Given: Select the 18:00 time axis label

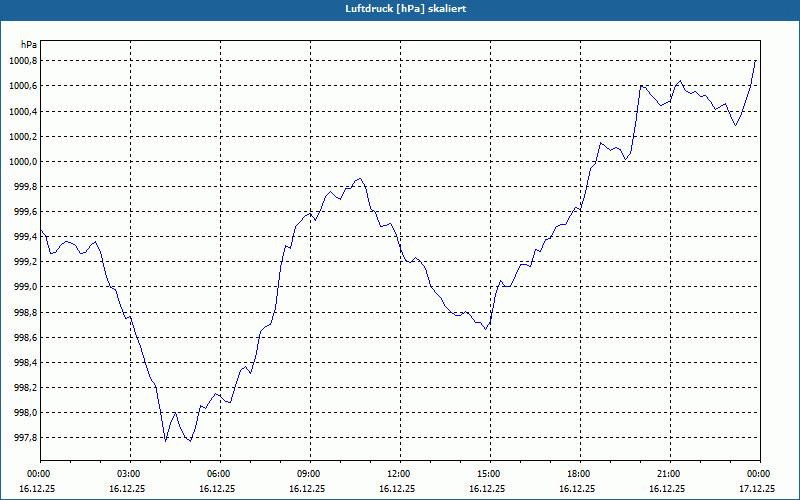Looking at the screenshot, I should (580, 474).
